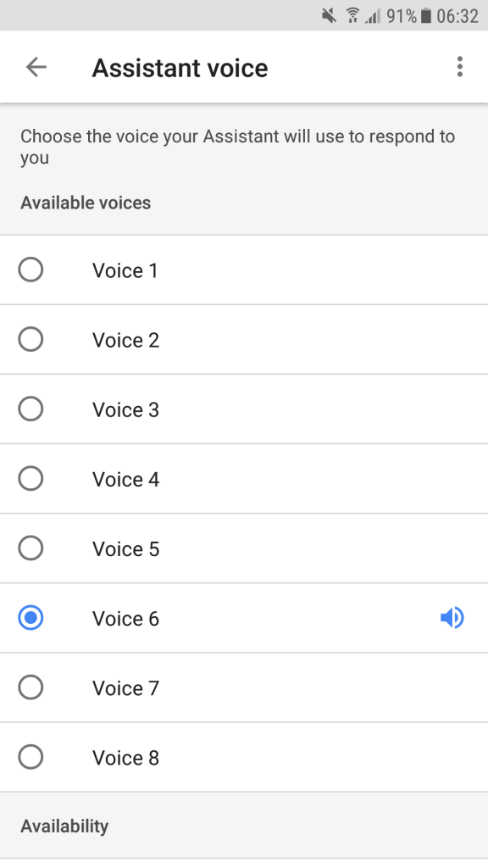Select the Voice 3 radio button
The image size is (488, 868).
30,409
